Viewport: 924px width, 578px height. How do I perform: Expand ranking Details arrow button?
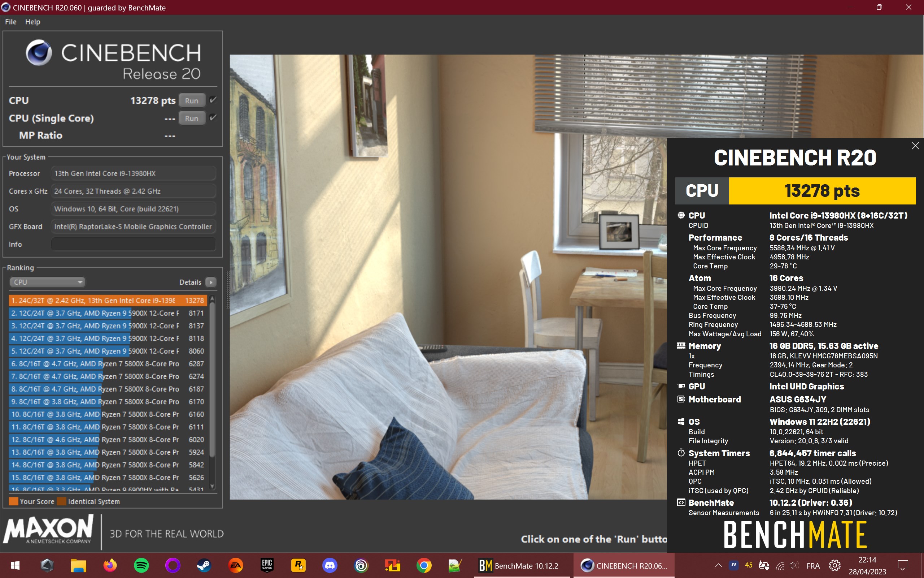[x=211, y=282]
